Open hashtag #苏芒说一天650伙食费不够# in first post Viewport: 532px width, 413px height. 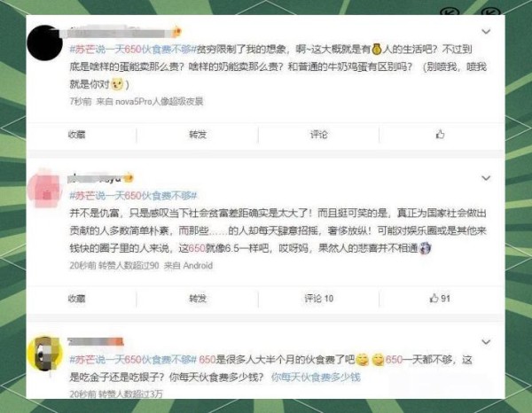pos(133,50)
